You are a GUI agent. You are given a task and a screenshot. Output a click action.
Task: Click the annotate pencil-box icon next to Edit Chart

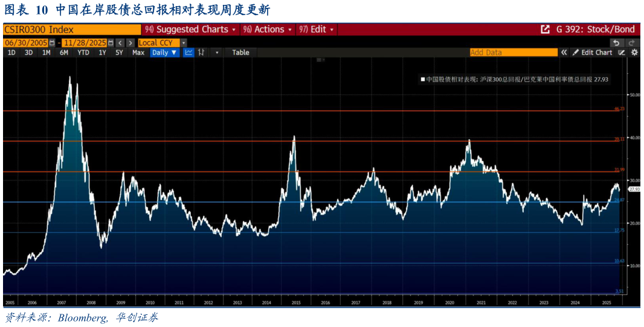622,53
